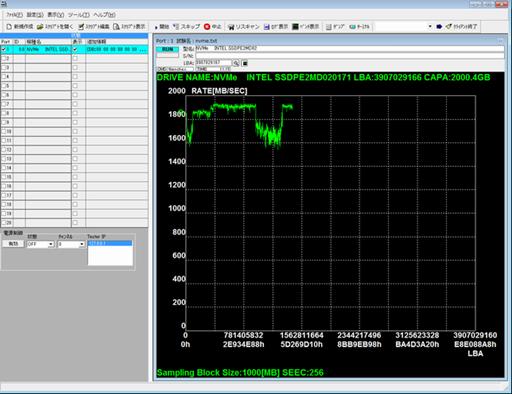Click the model name field showing NVMe INTEL SSDPE2MD02
This screenshot has height=394, width=512.
click(x=349, y=49)
